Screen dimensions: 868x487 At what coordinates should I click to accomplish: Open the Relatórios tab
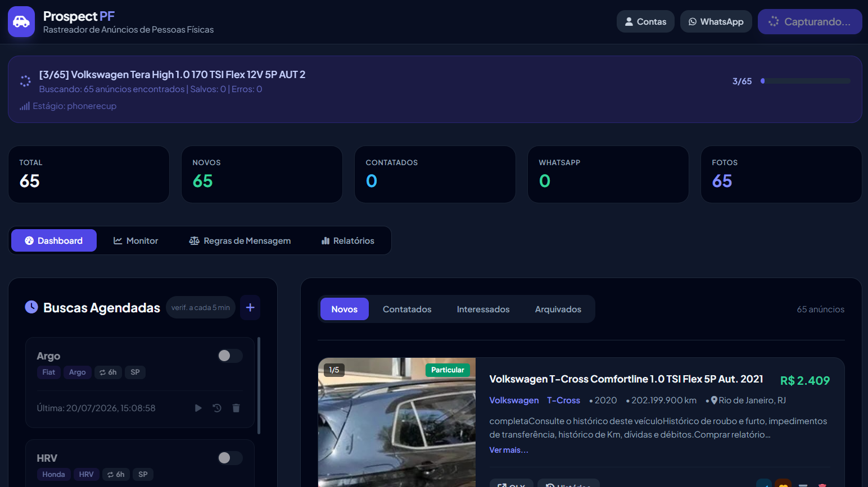pos(348,240)
